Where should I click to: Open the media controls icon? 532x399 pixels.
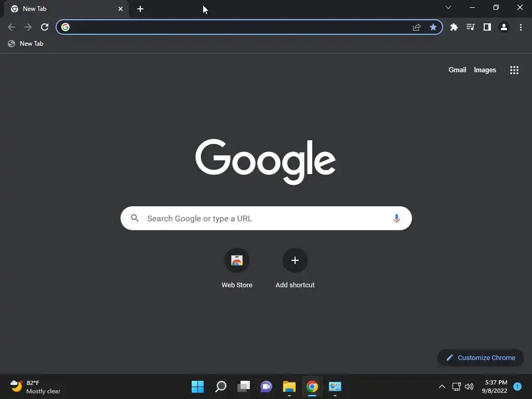tap(470, 27)
